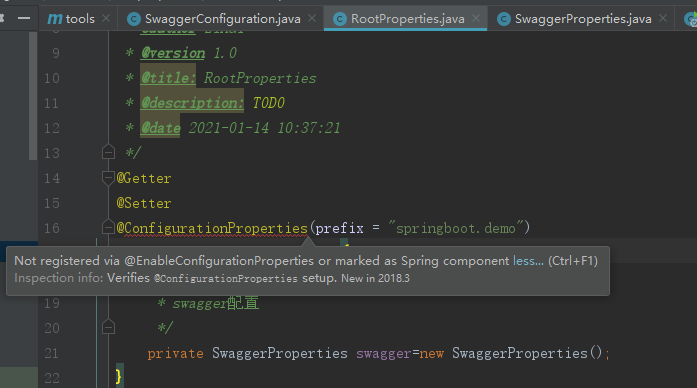The width and height of the screenshot is (697, 388).
Task: Toggle the fold marker beside @Getter at line 14
Action: (x=108, y=178)
